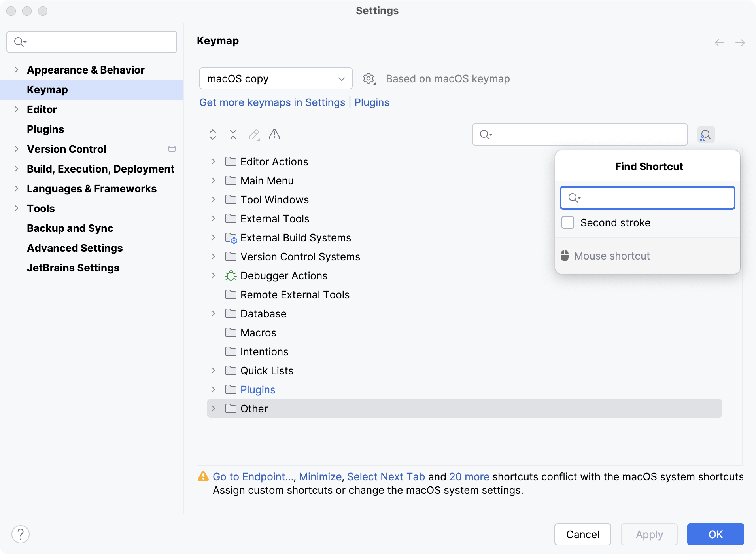Image resolution: width=756 pixels, height=554 pixels.
Task: Enable the Second stroke checkbox
Action: [568, 222]
